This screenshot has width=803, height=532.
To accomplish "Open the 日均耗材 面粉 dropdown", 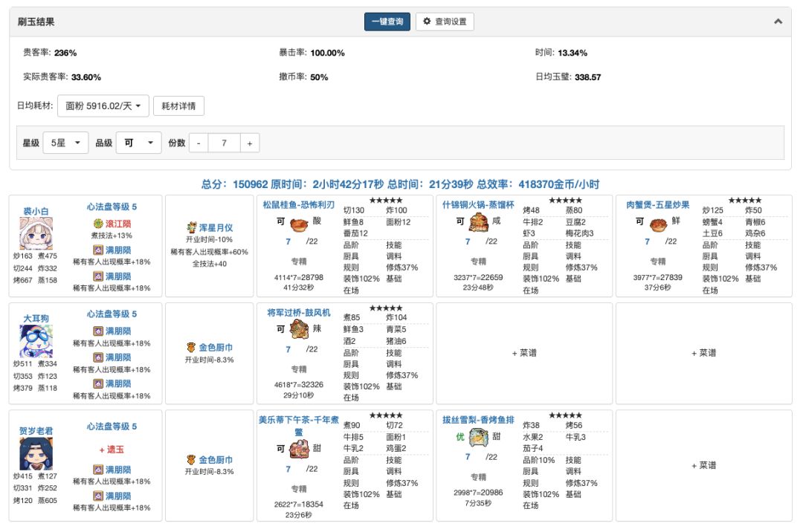I will pyautogui.click(x=103, y=106).
